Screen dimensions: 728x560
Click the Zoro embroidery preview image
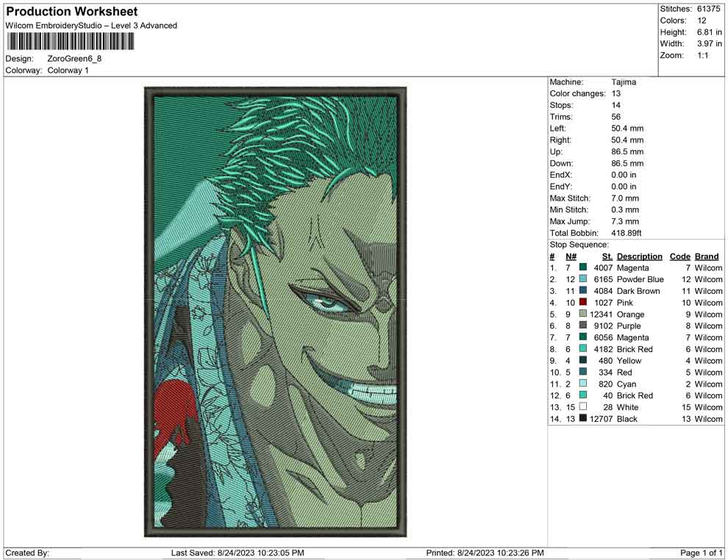tap(274, 312)
